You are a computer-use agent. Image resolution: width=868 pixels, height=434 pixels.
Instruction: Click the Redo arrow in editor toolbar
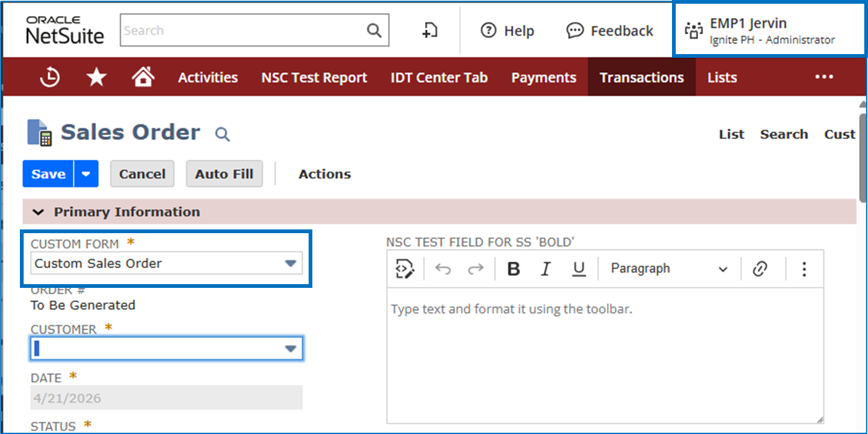[x=475, y=269]
